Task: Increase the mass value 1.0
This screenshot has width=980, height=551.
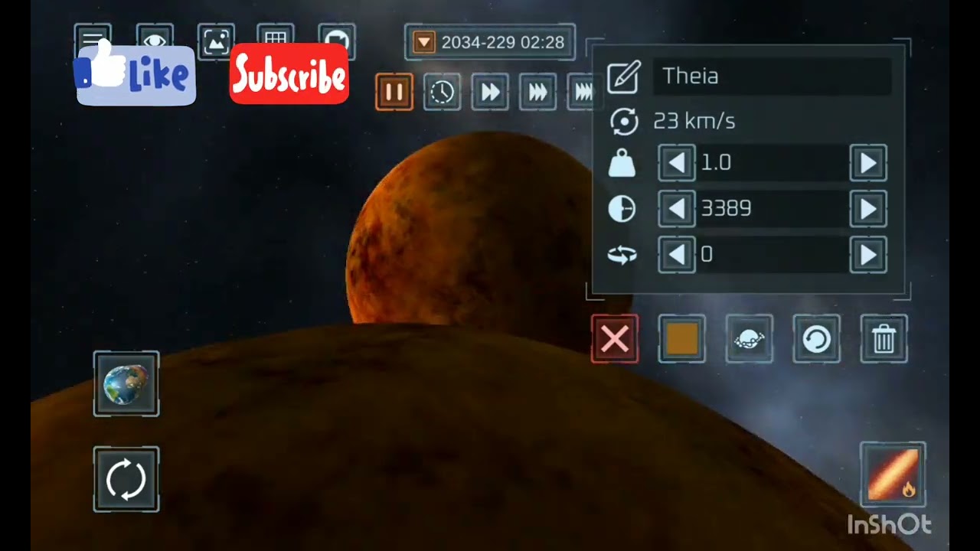Action: pyautogui.click(x=868, y=163)
